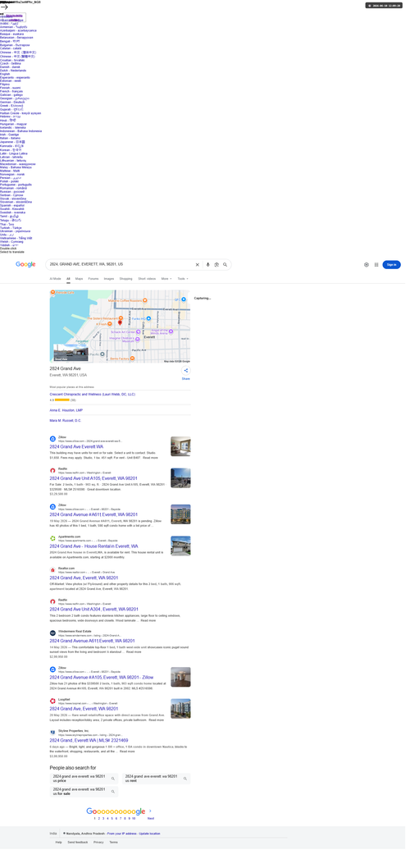Image resolution: width=410 pixels, height=868 pixels.
Task: Click the magnifier search icon in search bar
Action: (x=225, y=265)
